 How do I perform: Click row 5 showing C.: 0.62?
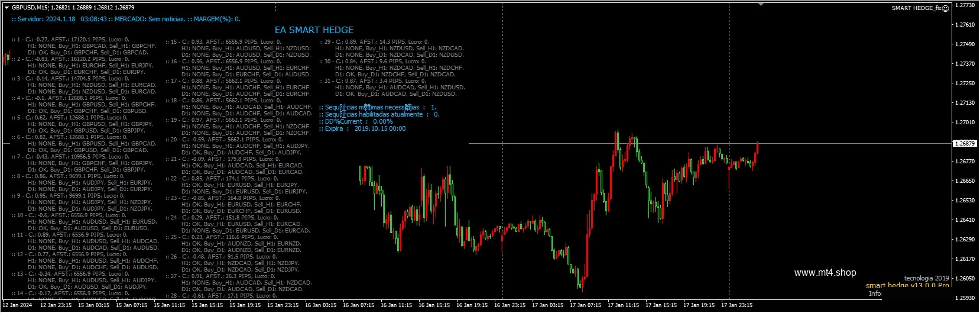[69, 118]
